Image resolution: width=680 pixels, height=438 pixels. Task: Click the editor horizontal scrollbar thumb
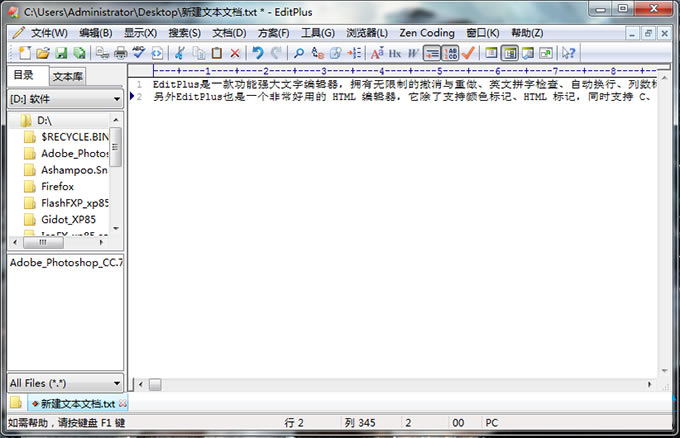click(x=155, y=384)
